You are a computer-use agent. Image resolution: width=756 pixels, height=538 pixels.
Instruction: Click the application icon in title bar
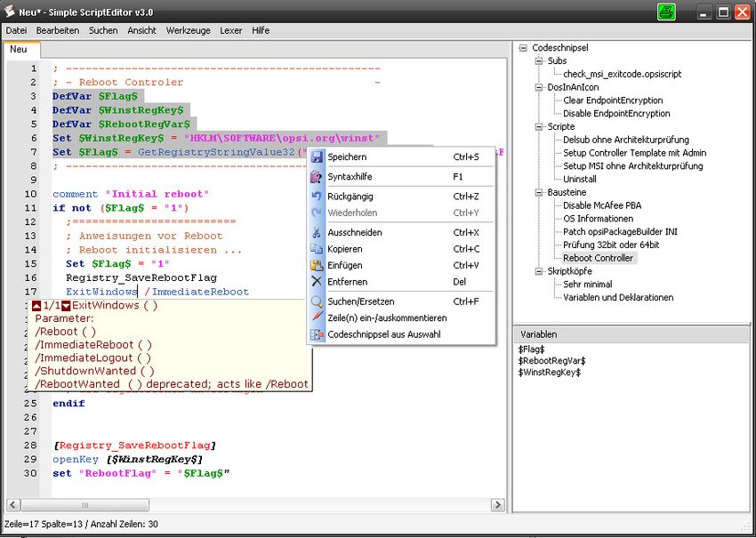click(x=9, y=11)
